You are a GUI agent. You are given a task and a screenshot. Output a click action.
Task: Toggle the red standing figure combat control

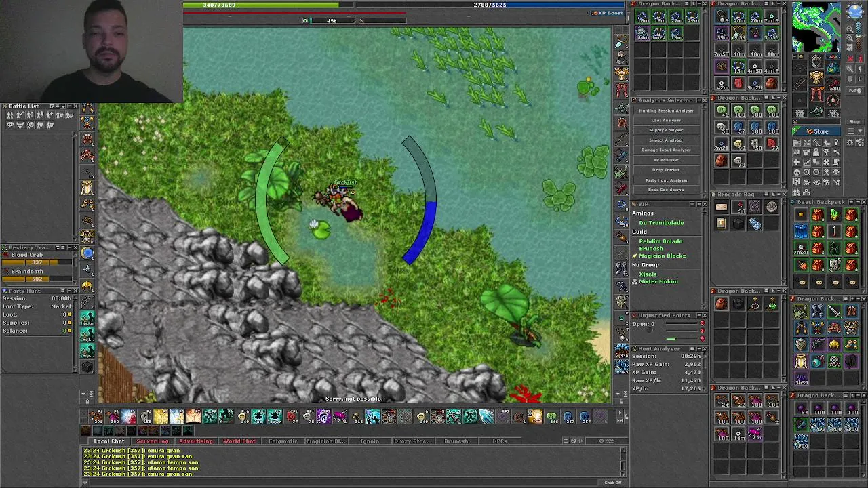(x=860, y=59)
